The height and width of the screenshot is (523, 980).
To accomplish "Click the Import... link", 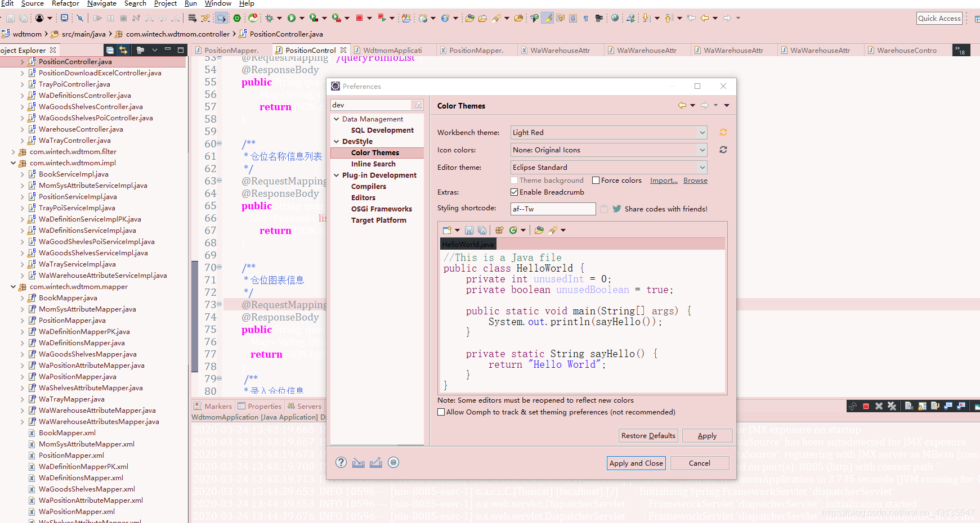I will (x=664, y=181).
